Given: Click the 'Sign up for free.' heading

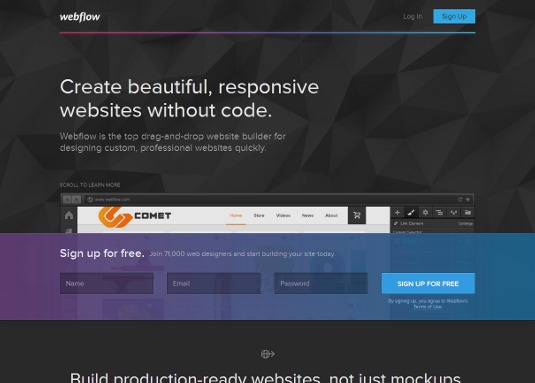Looking at the screenshot, I should pos(102,253).
